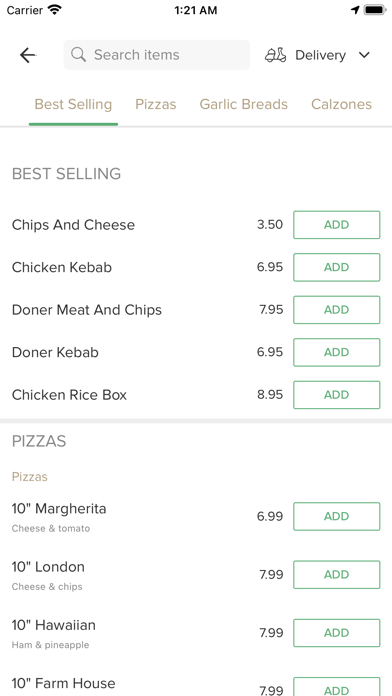Add Doner Meat And Chips
This screenshot has height=696, width=392.
pos(337,310)
